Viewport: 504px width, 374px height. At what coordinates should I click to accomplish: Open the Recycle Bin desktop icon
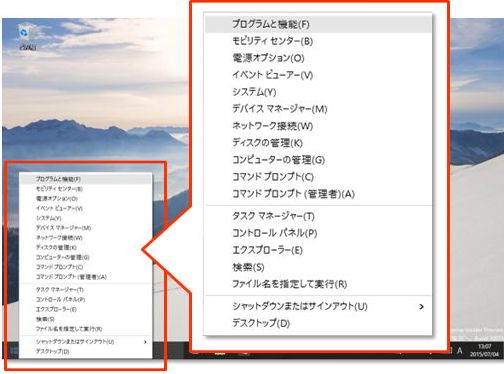pyautogui.click(x=26, y=37)
